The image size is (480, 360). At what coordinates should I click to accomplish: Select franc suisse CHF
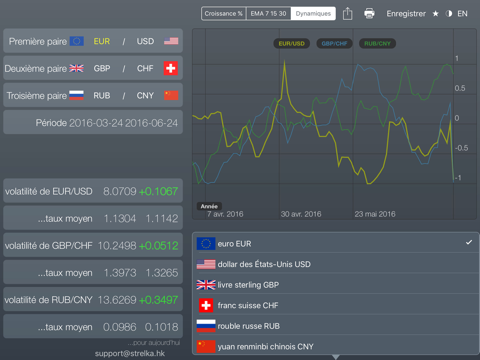[x=336, y=305]
